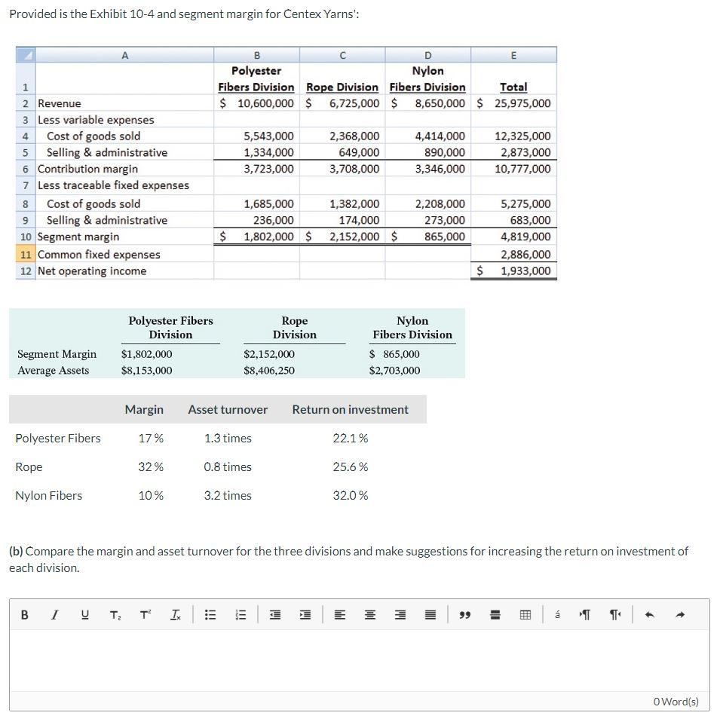720x728 pixels.
Task: Increase the paragraph indent
Action: 305,614
